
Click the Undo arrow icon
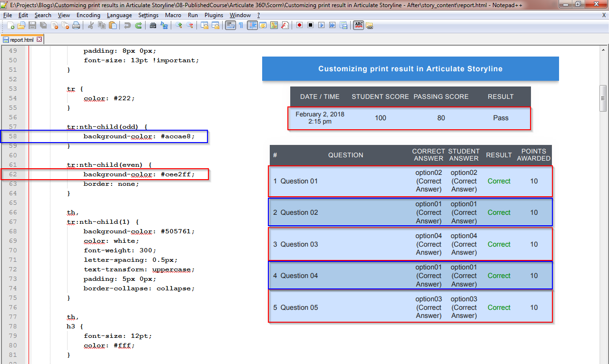pos(128,25)
